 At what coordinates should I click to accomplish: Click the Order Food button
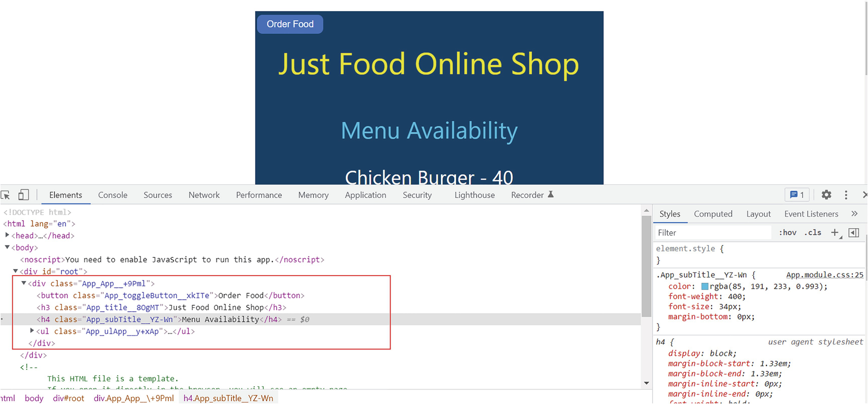tap(290, 24)
